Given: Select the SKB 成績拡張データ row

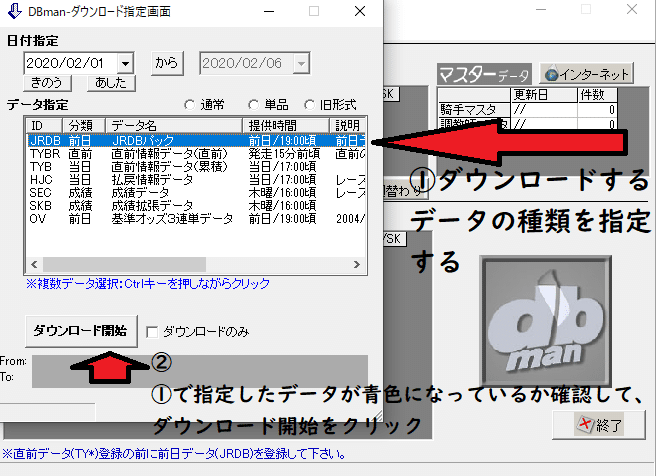Looking at the screenshot, I should coord(196,205).
